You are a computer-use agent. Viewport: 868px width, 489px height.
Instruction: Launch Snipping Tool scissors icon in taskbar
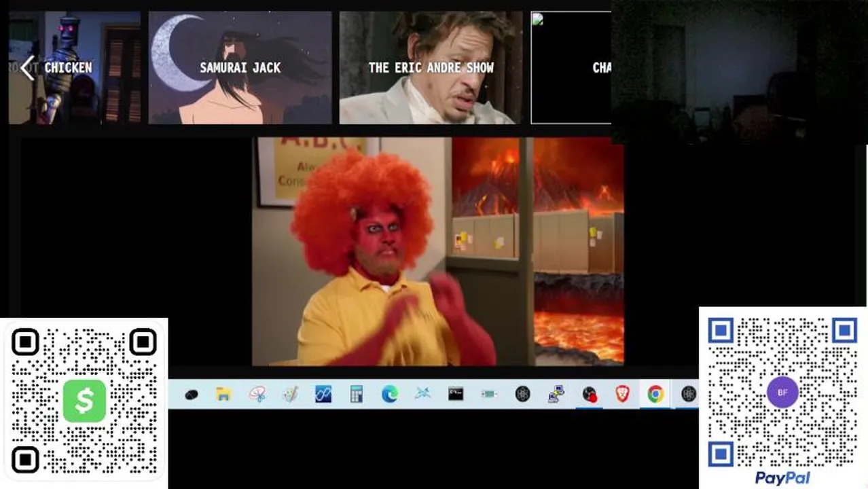pyautogui.click(x=257, y=394)
